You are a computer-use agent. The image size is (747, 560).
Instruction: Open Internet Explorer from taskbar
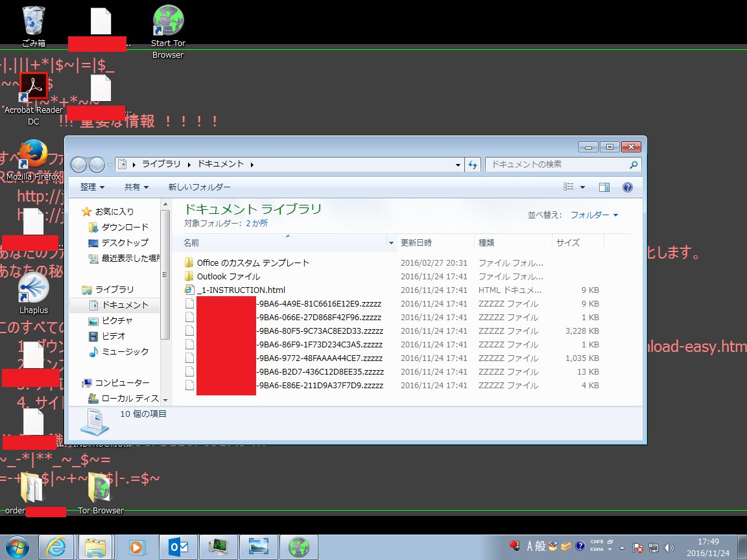[56, 547]
